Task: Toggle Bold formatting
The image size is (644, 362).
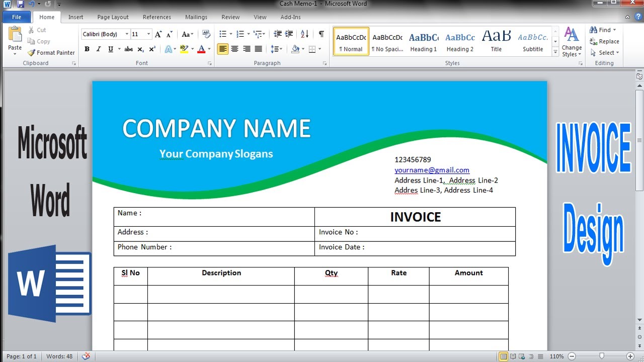Action: [x=87, y=49]
